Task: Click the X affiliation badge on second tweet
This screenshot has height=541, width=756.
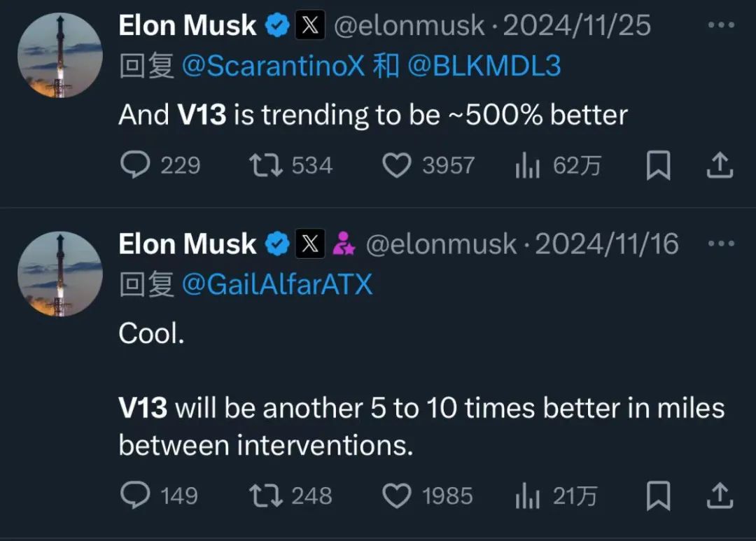Action: click(x=310, y=244)
